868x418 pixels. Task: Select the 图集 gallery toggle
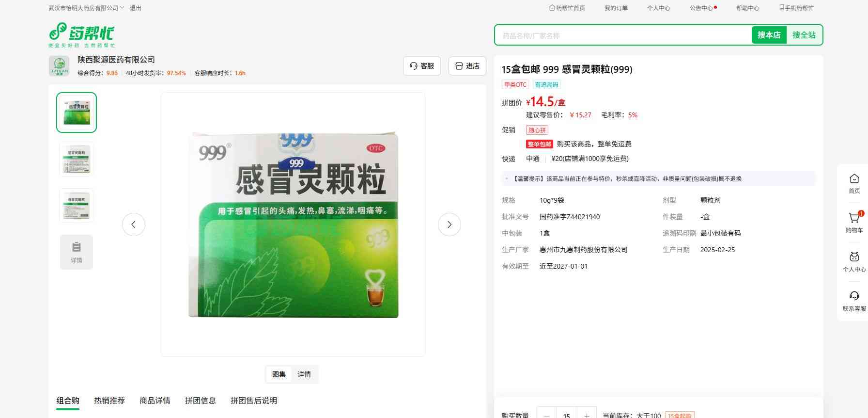(x=279, y=374)
